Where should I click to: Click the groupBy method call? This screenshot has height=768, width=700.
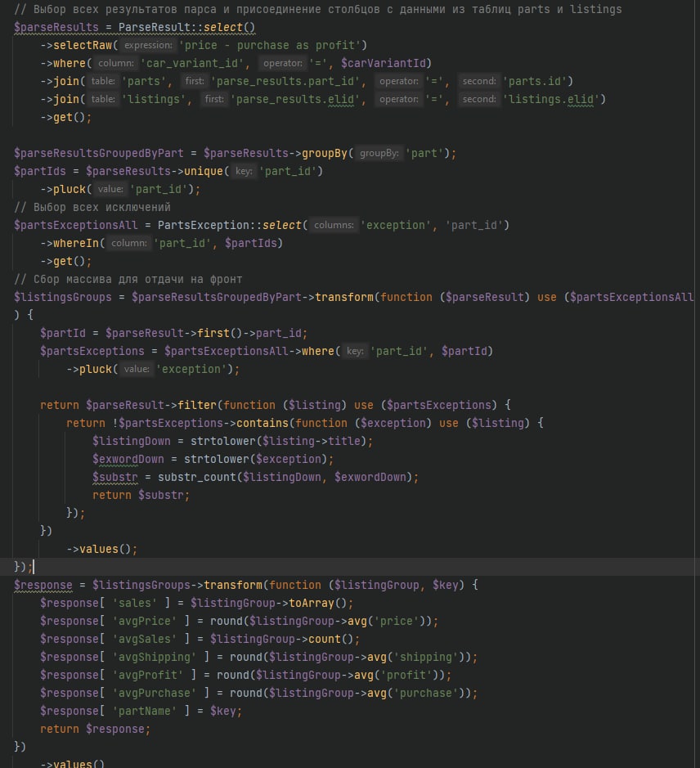click(325, 153)
